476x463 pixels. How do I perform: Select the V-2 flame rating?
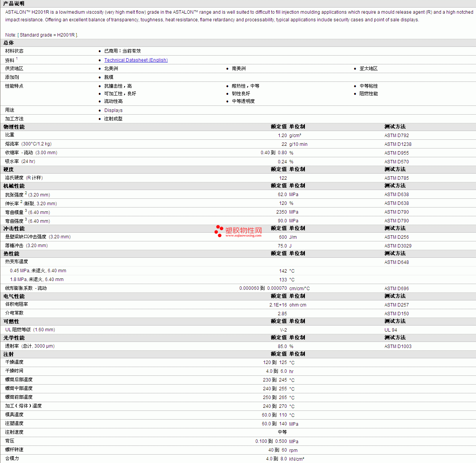pos(284,330)
